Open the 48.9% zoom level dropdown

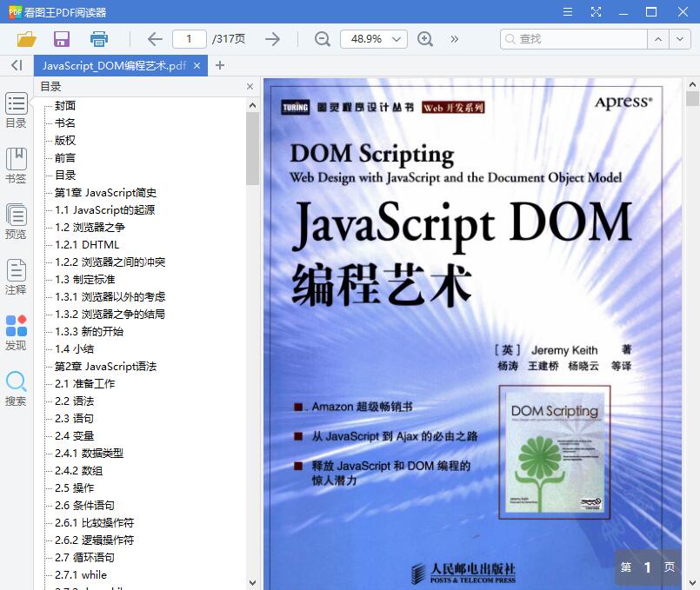[x=374, y=39]
